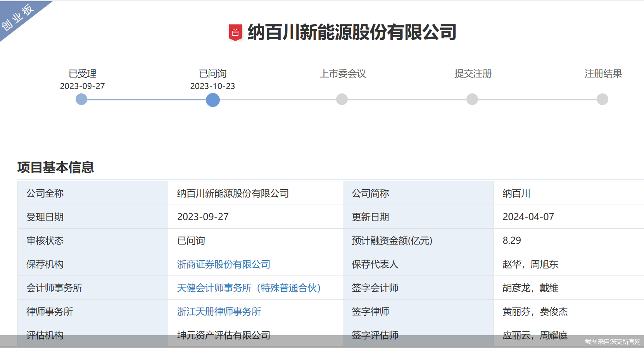This screenshot has height=348, width=644.
Task: Click the 受理日期 label cell
Action: pos(93,217)
